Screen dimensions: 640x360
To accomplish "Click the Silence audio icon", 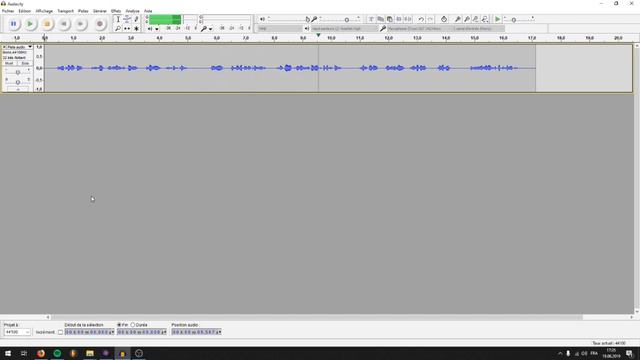I will [408, 19].
